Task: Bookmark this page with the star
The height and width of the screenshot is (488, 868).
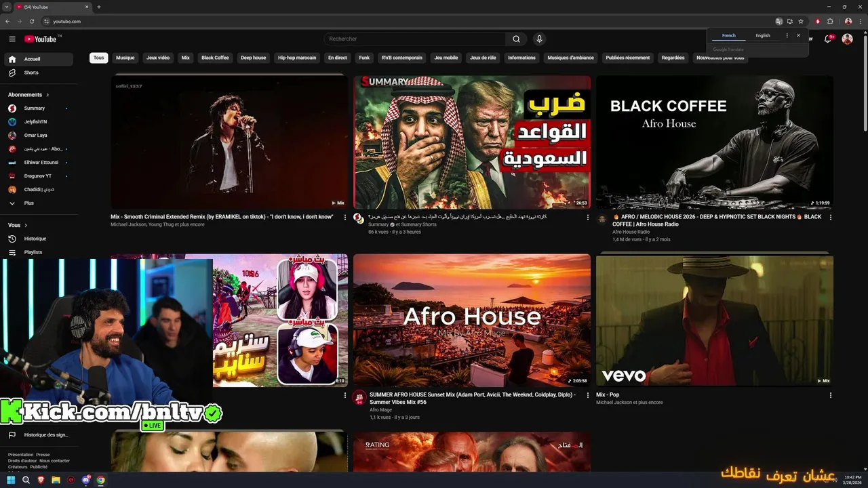Action: click(801, 21)
